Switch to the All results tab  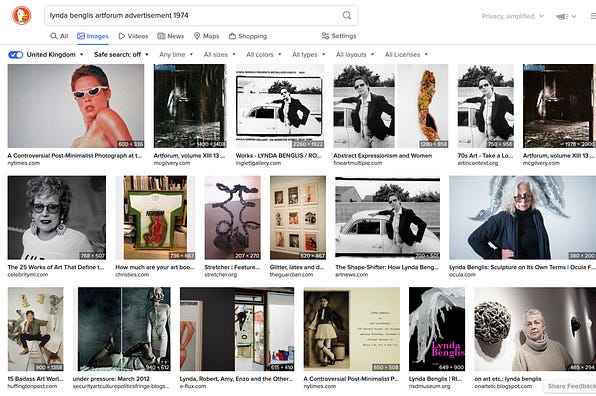(x=59, y=36)
